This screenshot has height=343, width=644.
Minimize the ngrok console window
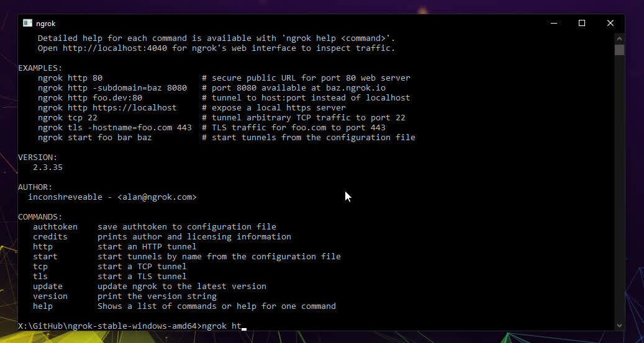554,24
